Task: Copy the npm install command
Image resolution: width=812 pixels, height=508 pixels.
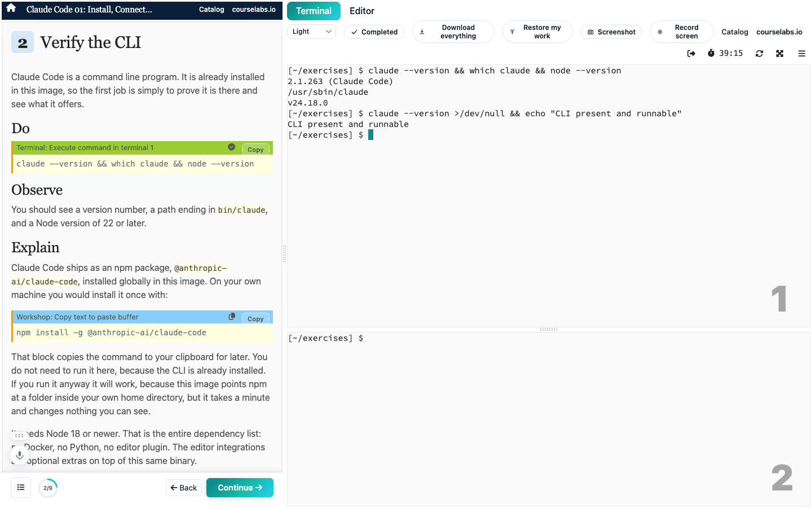Action: pyautogui.click(x=255, y=319)
